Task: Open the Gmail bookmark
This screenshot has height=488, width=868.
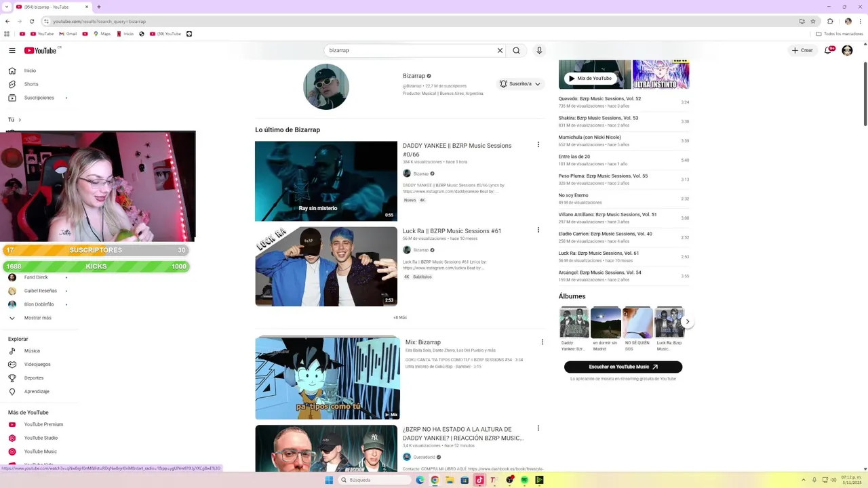Action: [68, 34]
